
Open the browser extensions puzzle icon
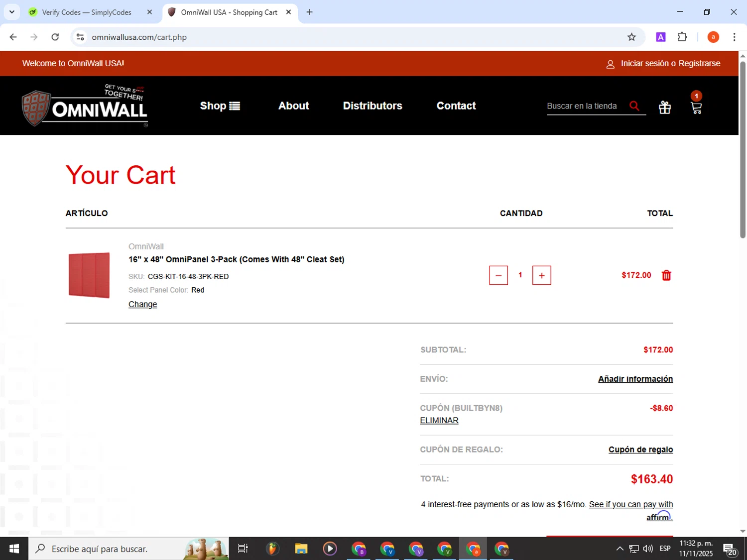click(x=682, y=37)
